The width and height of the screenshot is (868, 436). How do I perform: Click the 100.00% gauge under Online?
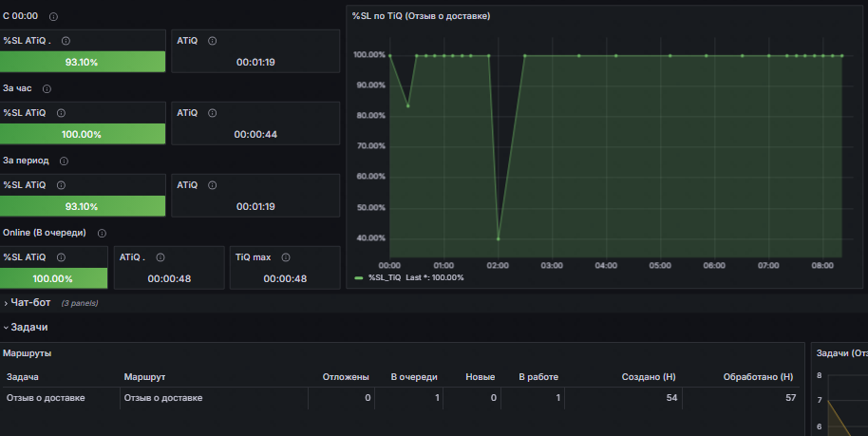tap(54, 278)
